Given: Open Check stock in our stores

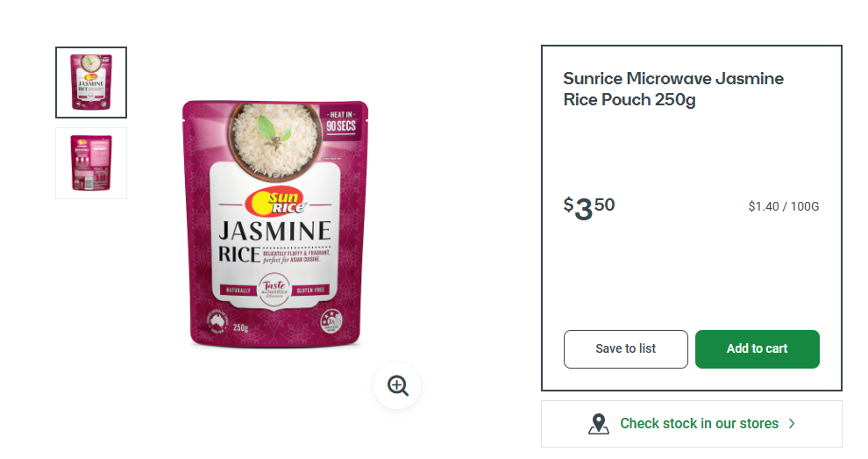Looking at the screenshot, I should (x=699, y=424).
